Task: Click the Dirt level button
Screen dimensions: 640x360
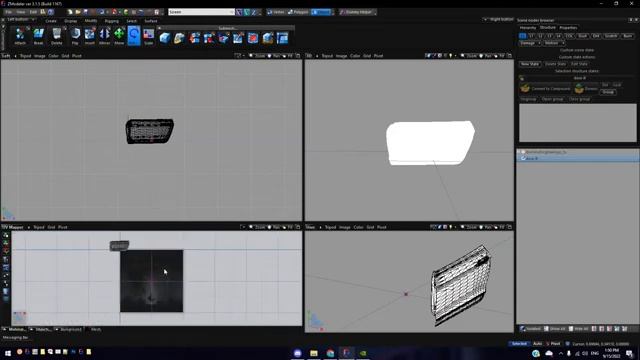Action: coord(596,36)
